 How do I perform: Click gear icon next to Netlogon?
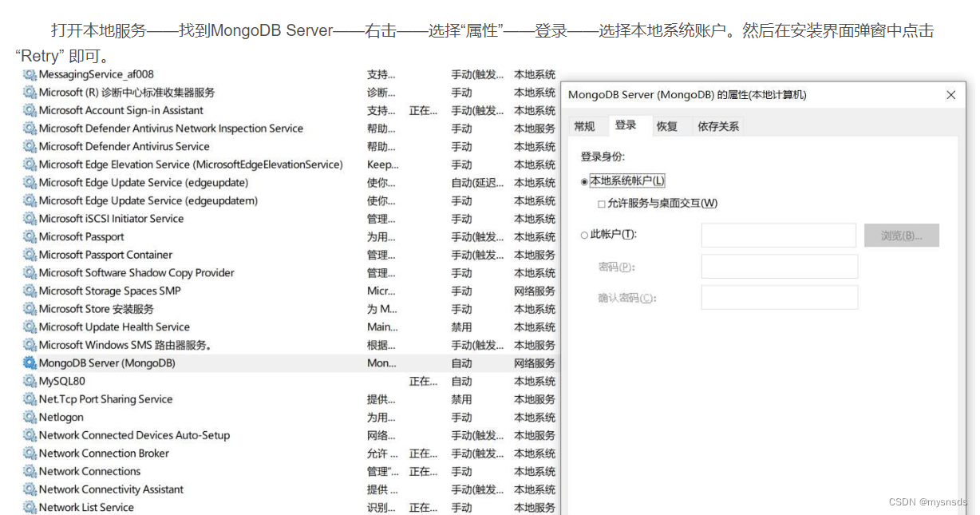(x=30, y=417)
